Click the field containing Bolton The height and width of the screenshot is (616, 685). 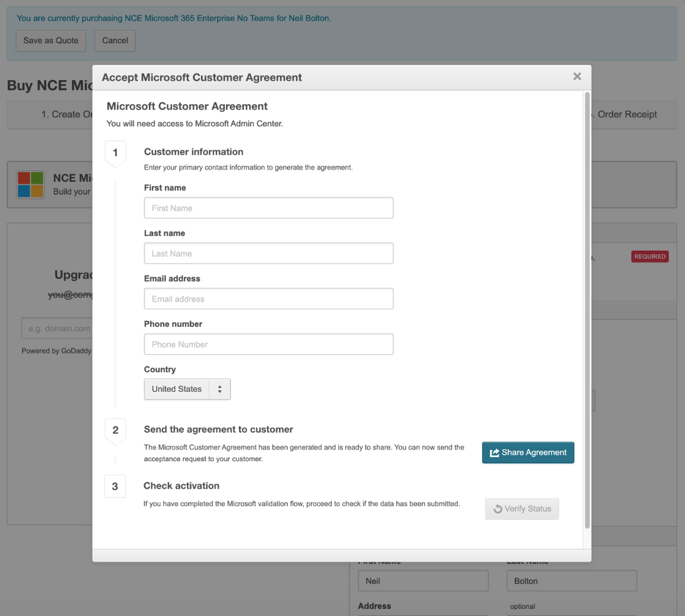click(x=571, y=581)
